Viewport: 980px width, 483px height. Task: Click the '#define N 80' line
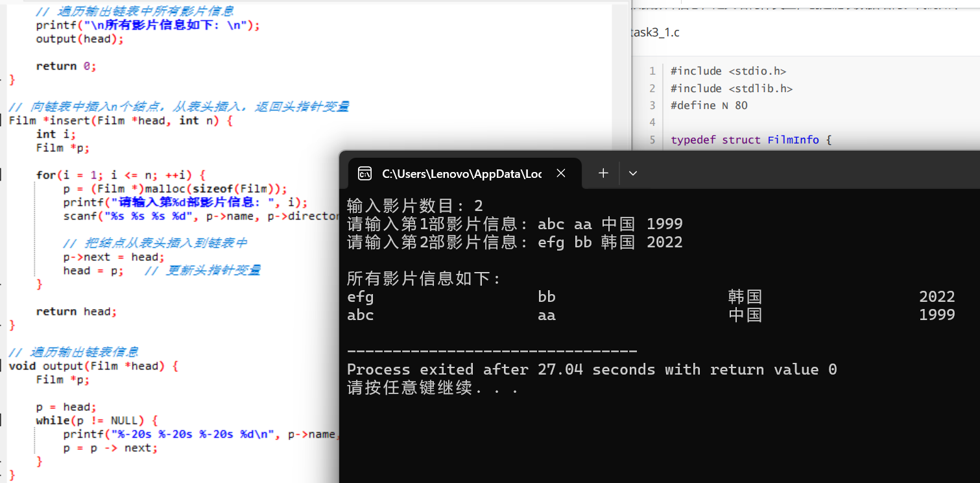point(709,105)
